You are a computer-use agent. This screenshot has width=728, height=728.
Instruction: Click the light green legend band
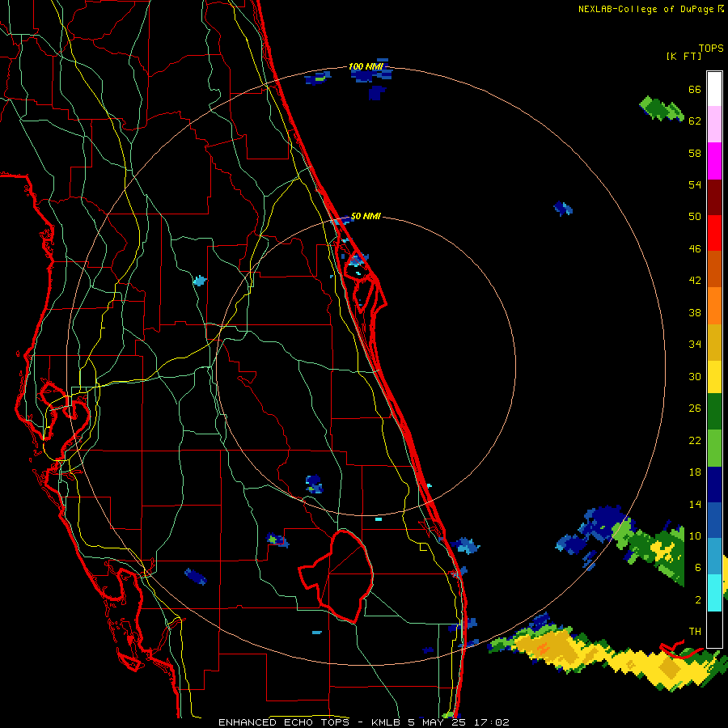point(714,448)
